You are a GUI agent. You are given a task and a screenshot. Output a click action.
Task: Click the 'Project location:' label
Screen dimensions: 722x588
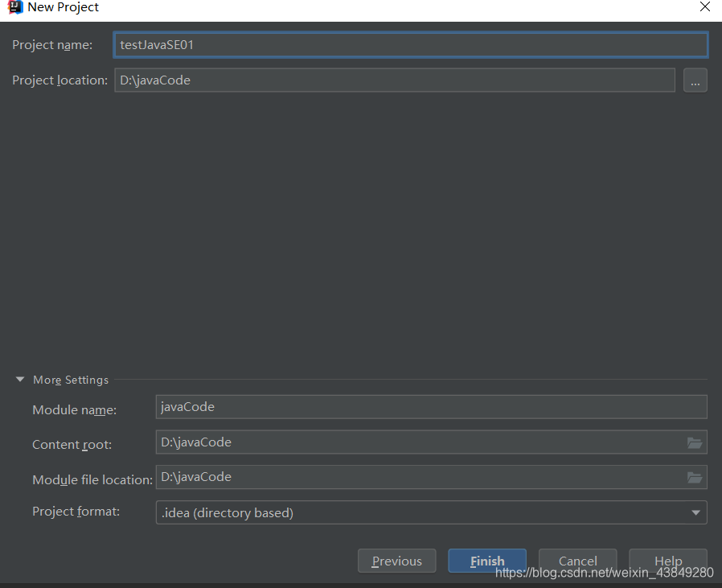[x=59, y=80]
